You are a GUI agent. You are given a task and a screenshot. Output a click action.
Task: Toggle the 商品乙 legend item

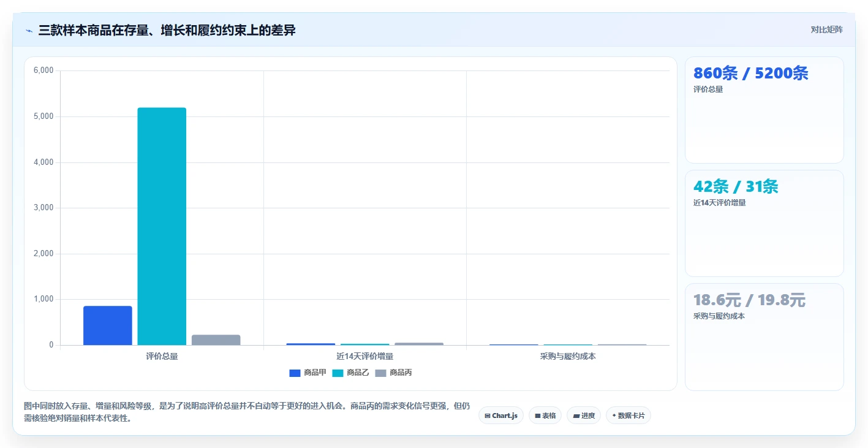350,373
